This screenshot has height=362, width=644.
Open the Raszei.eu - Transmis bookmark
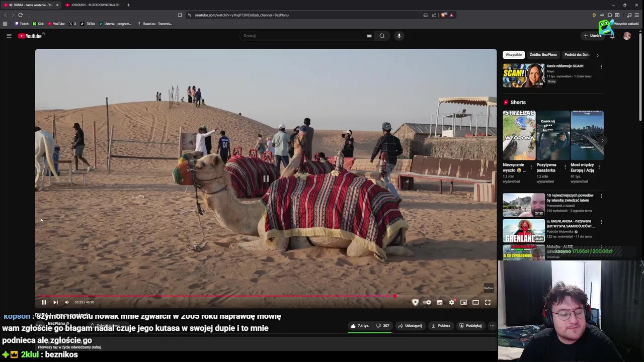point(155,24)
